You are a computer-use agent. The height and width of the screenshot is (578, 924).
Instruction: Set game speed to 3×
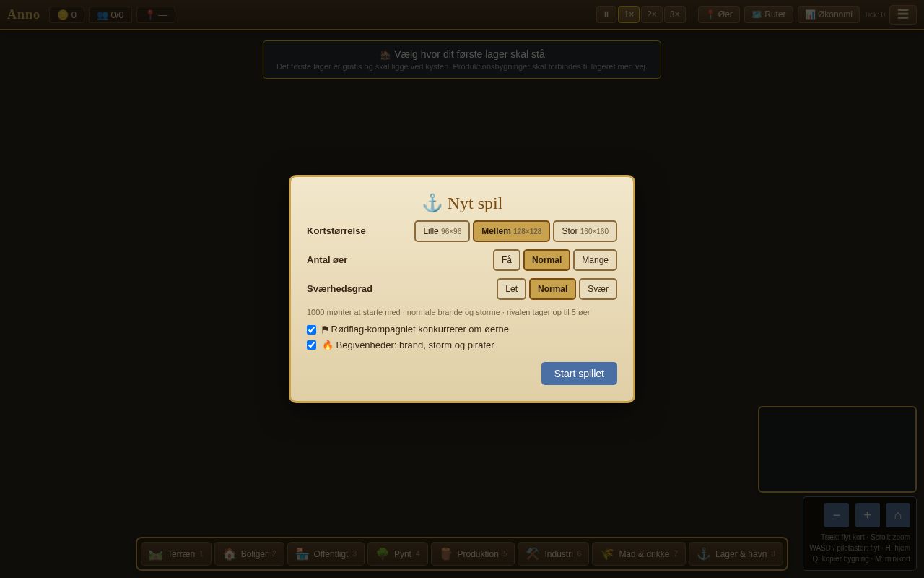tap(675, 14)
